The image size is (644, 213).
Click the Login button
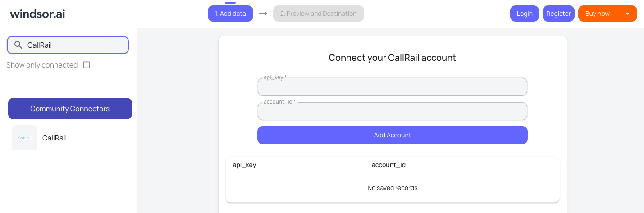[525, 14]
